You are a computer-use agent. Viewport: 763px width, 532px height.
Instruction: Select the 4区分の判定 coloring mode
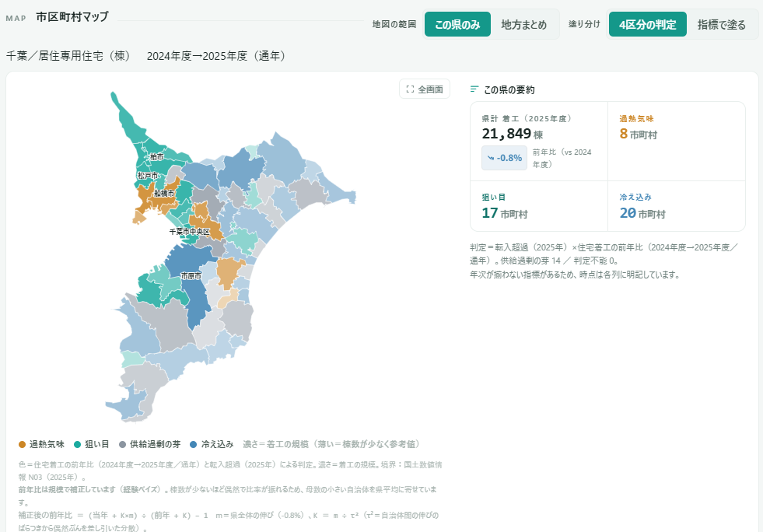647,24
